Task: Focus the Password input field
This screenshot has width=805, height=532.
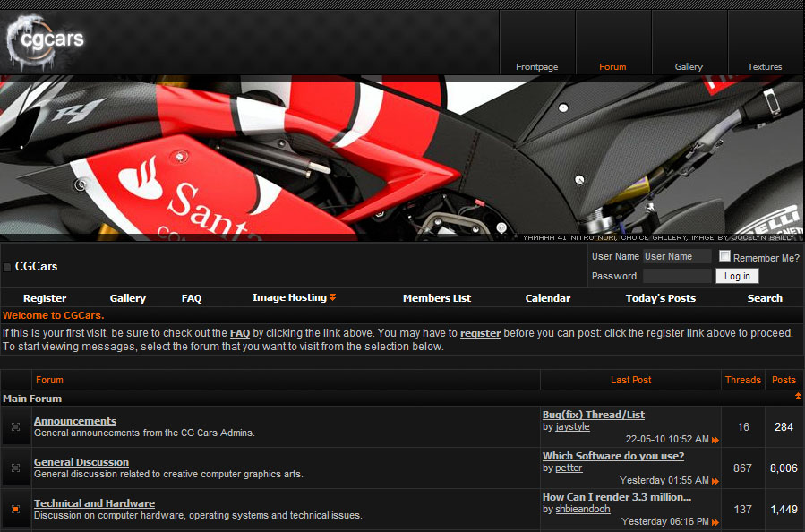Action: pos(677,276)
